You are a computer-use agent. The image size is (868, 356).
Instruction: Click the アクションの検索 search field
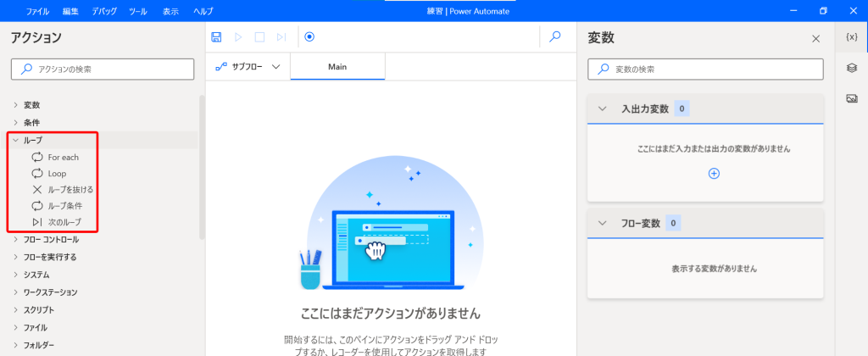[x=105, y=69]
